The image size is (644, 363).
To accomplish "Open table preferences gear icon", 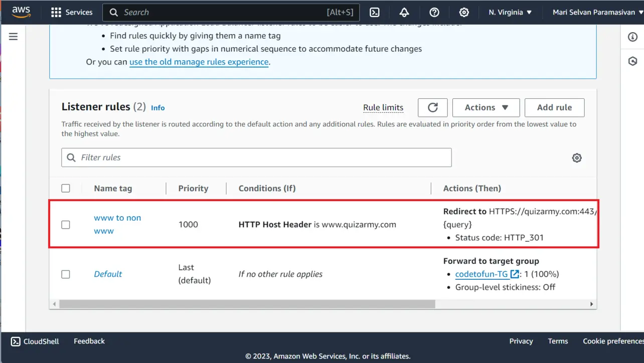I will tap(577, 158).
